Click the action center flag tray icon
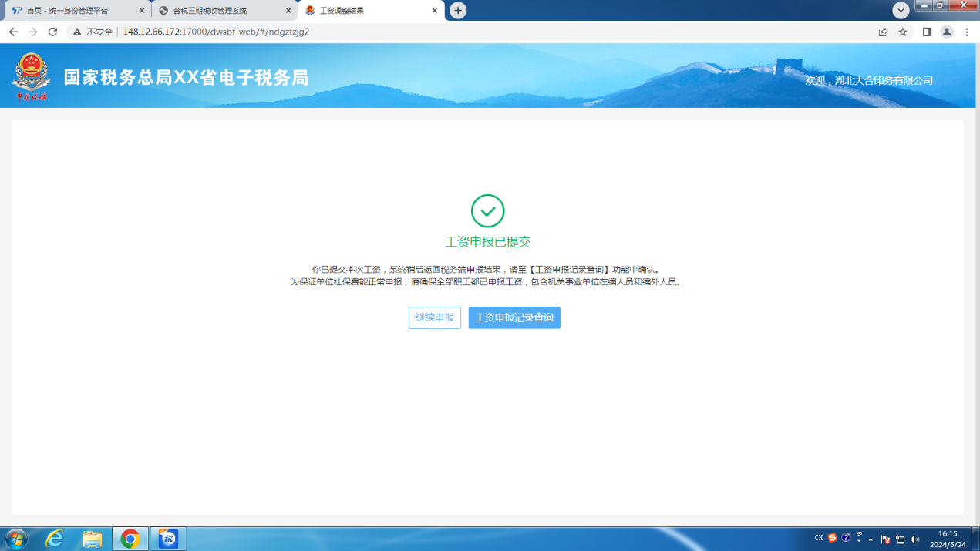The image size is (980, 551). 886,539
